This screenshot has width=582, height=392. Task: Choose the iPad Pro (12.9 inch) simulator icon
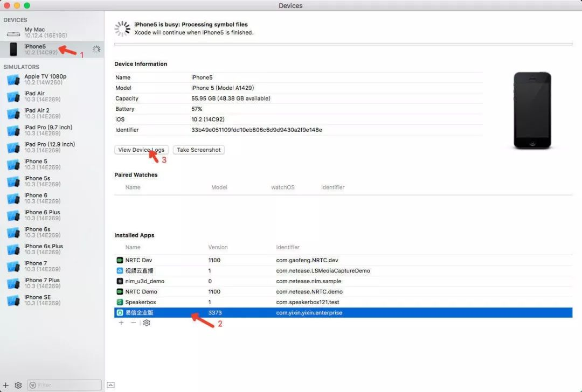13,148
